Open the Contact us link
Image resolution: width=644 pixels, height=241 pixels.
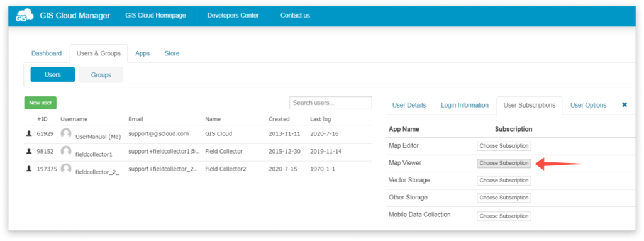296,16
